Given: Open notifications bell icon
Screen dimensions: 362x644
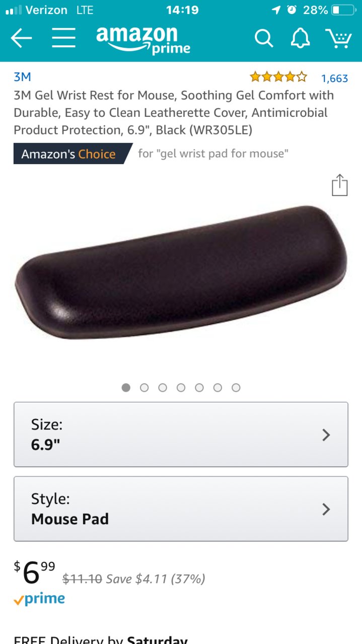Looking at the screenshot, I should (x=300, y=38).
